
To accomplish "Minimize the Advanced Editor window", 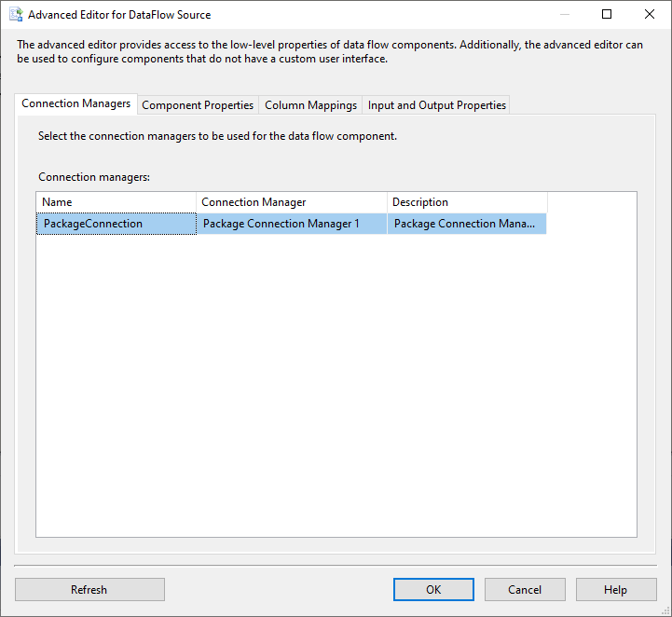I will (x=564, y=15).
